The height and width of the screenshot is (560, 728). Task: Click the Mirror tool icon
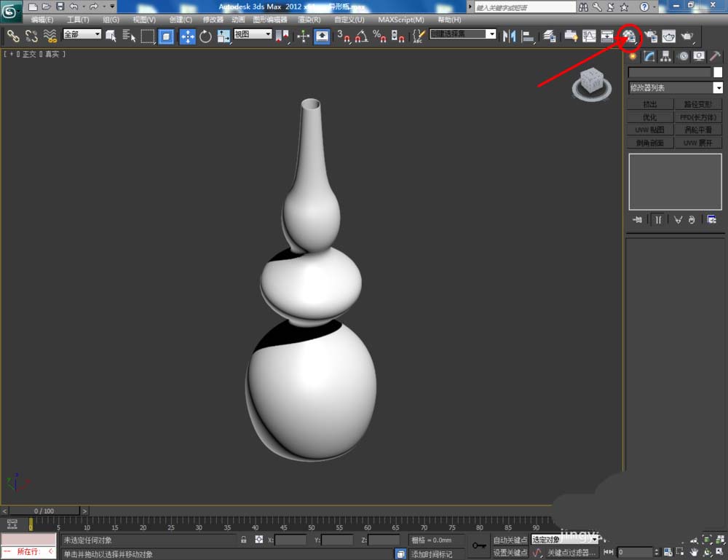(x=510, y=36)
